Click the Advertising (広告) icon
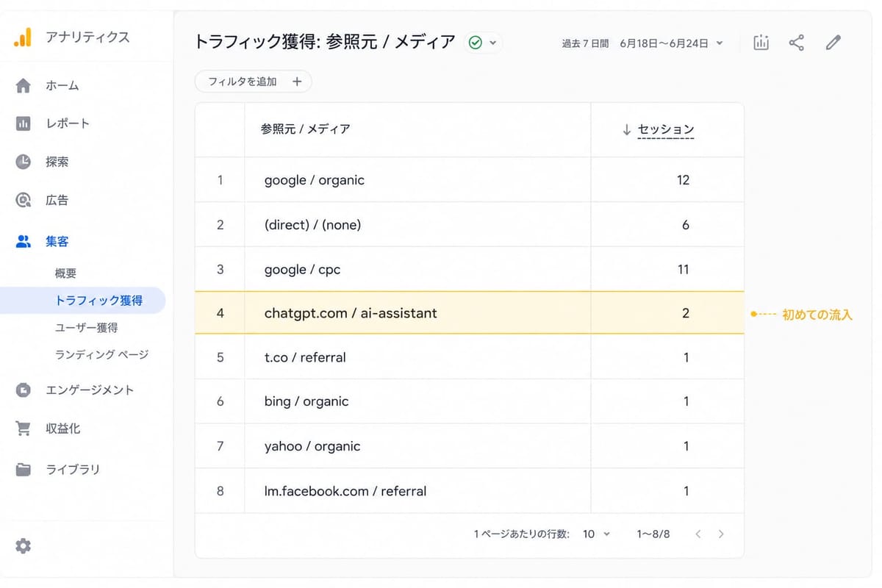Viewport: 882px width, 588px height. [24, 200]
